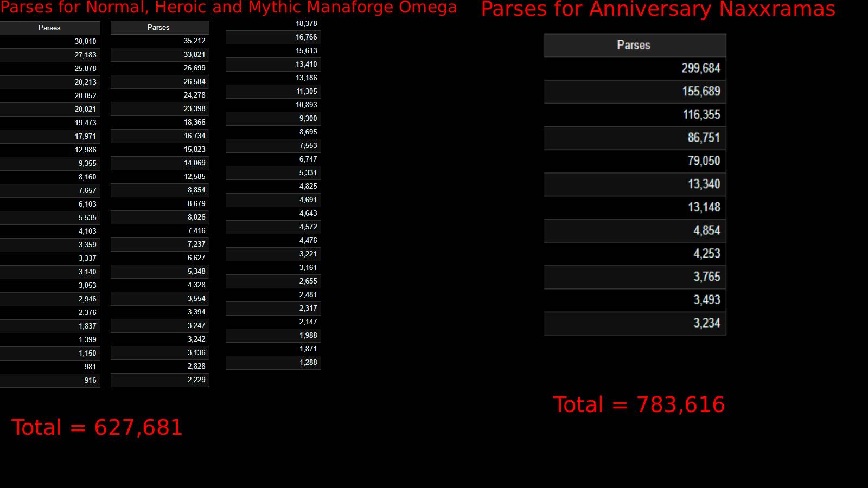This screenshot has width=868, height=488.
Task: Select the 20,213 entry
Action: coord(50,82)
